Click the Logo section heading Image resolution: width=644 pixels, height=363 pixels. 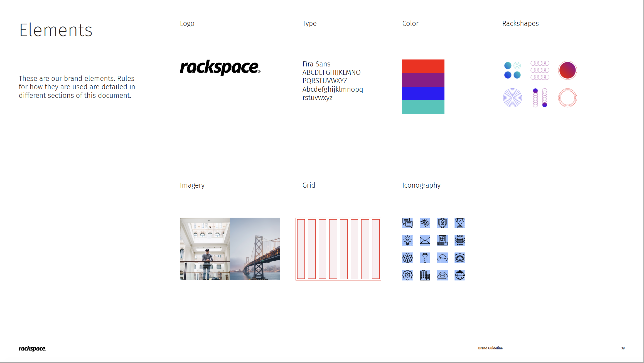click(187, 24)
